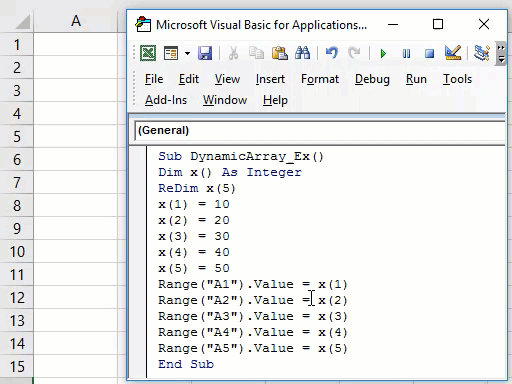Click the line 'Dim x() As Integer'
The width and height of the screenshot is (512, 384).
(x=230, y=172)
